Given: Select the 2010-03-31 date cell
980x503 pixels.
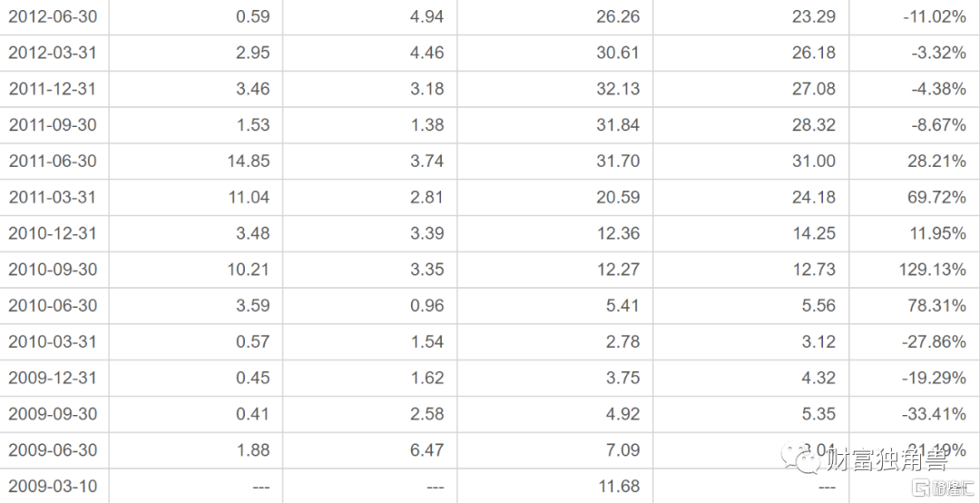Looking at the screenshot, I should coord(54,341).
